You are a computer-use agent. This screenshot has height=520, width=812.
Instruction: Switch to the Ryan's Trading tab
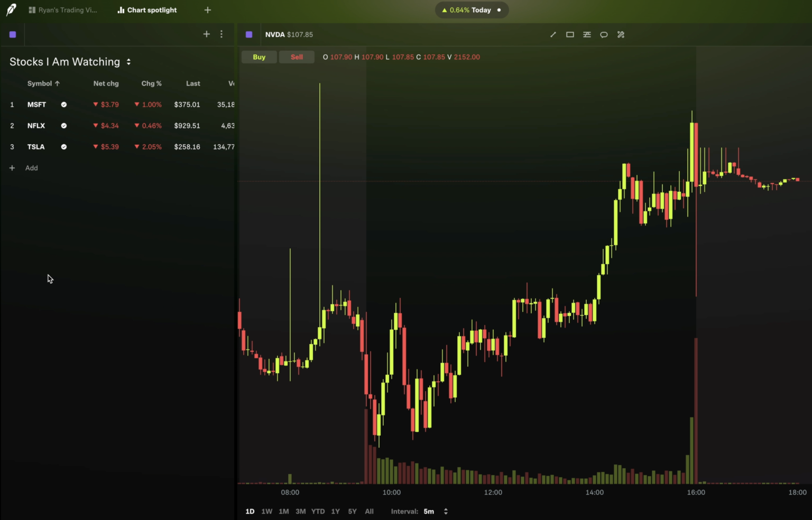click(62, 10)
